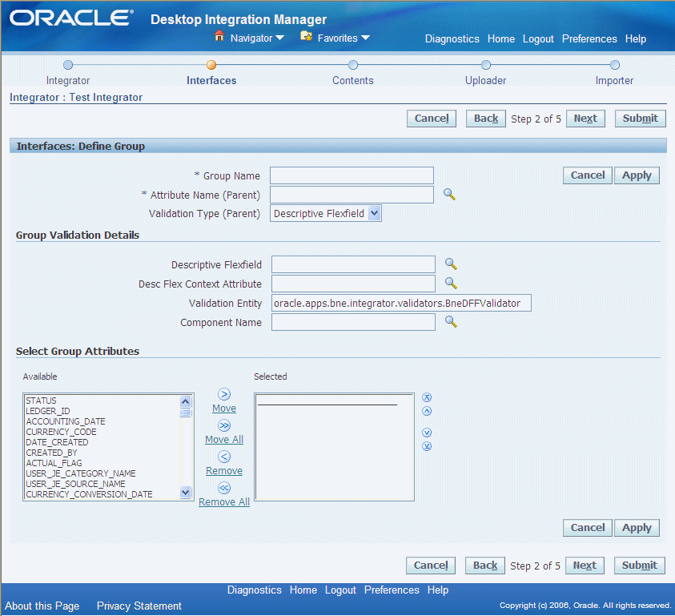
Task: Click the Move All text link
Action: click(x=224, y=440)
